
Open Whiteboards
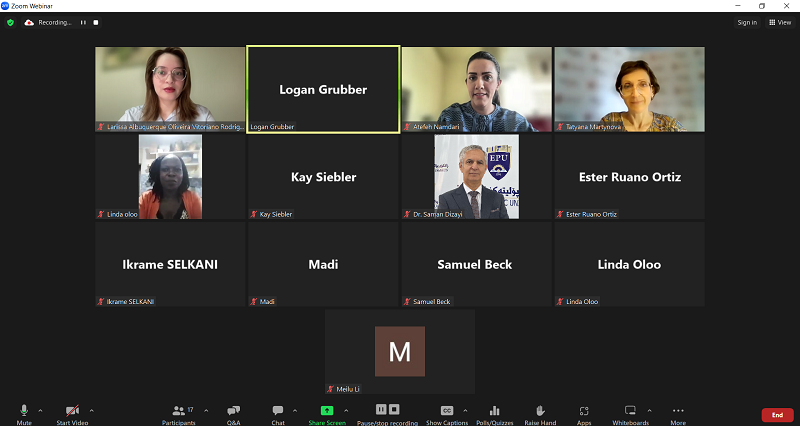(630, 411)
